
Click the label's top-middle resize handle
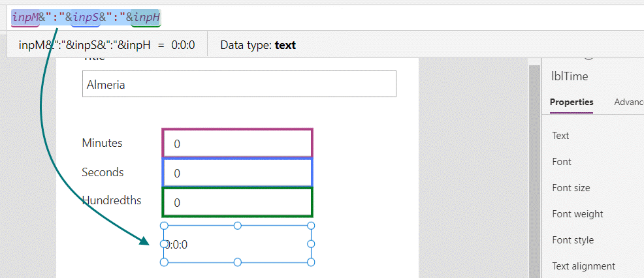(238, 226)
